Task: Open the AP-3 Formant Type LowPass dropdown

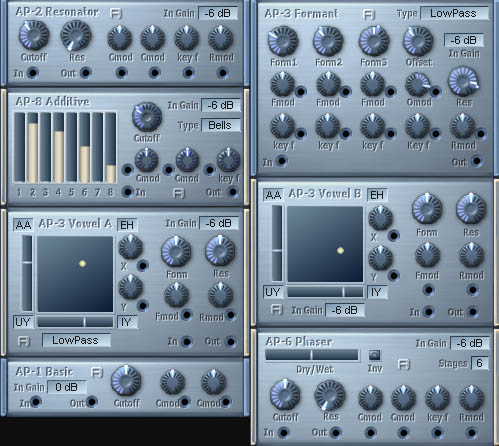Action: pyautogui.click(x=454, y=13)
